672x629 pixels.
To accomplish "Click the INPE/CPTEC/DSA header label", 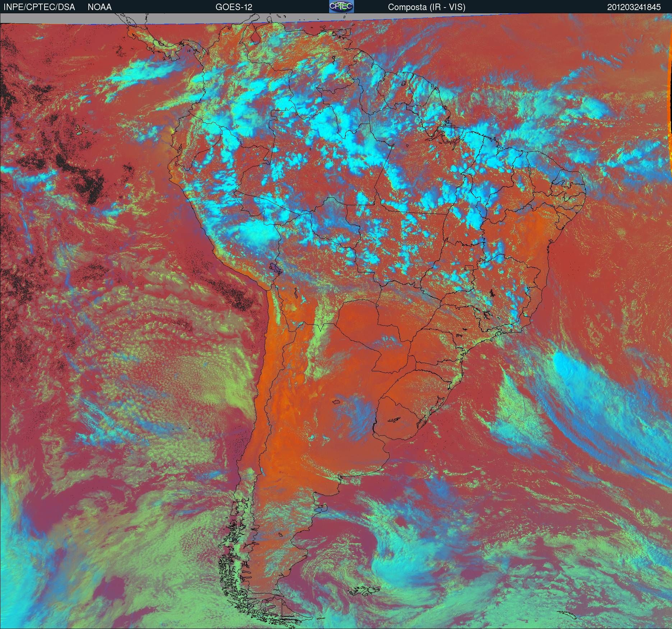I will point(39,7).
